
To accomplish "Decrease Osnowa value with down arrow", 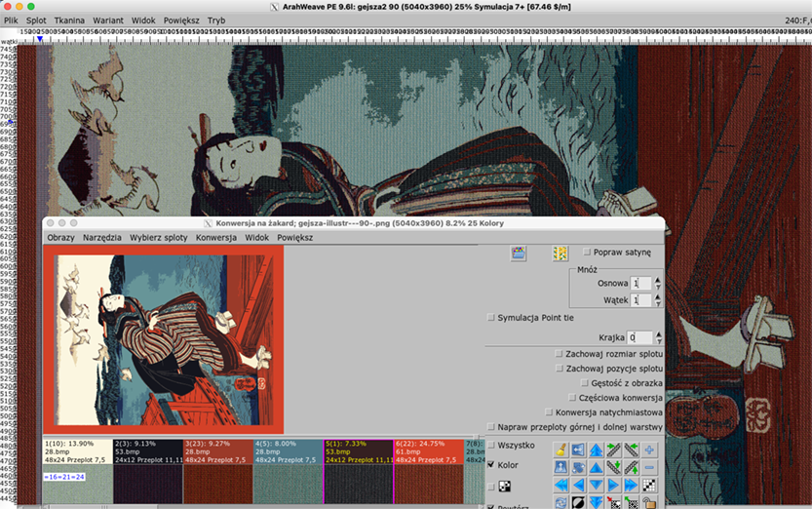I will (x=658, y=287).
